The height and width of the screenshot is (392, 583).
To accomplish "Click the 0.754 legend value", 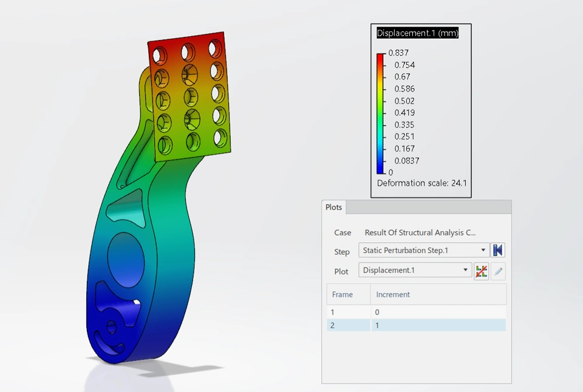I will point(404,65).
